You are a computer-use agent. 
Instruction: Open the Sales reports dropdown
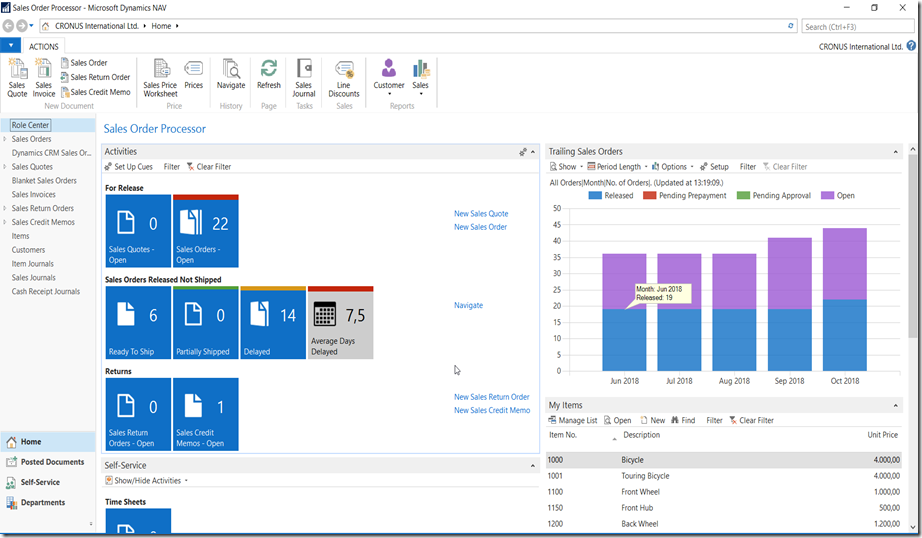point(420,77)
